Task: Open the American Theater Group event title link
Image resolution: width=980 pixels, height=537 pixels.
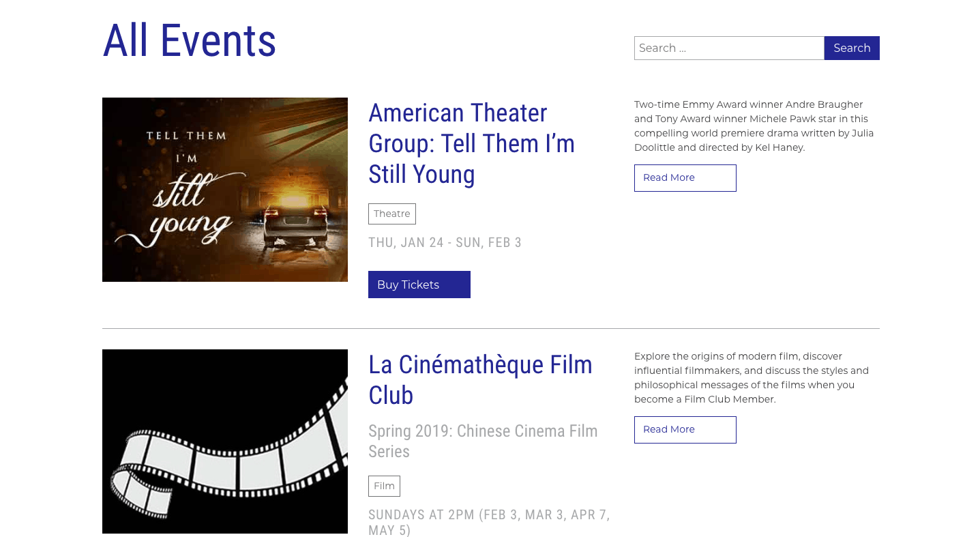Action: point(471,143)
